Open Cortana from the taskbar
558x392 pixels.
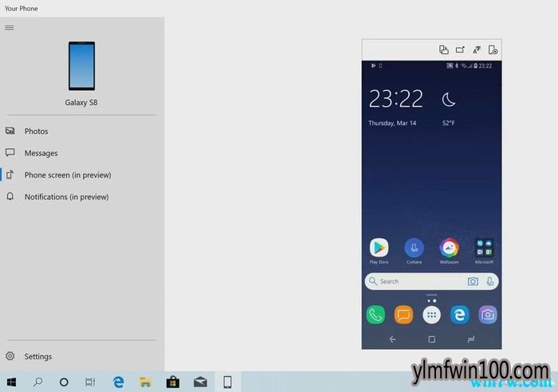pyautogui.click(x=64, y=382)
